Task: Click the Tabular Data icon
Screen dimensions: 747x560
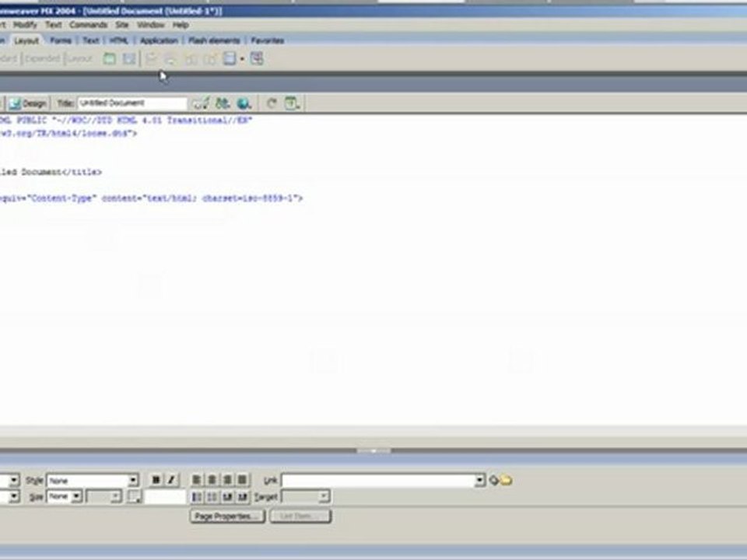Action: click(x=257, y=58)
